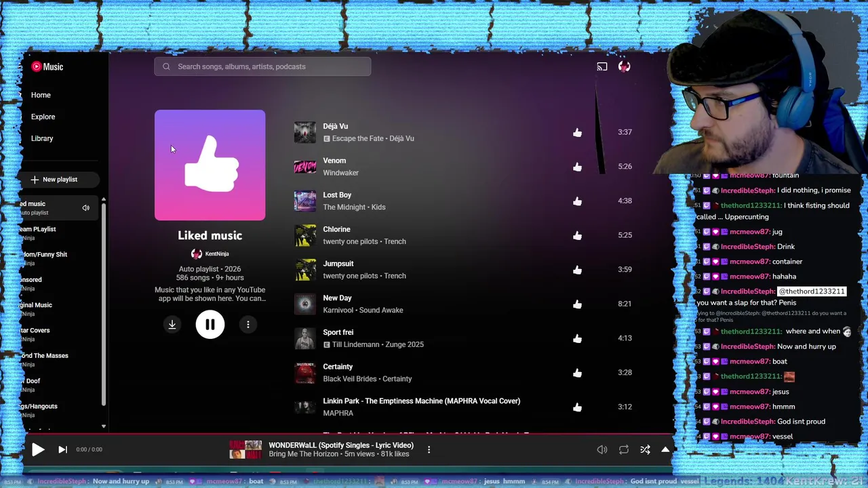Play the song New Day
This screenshot has width=868, height=488.
pos(337,298)
